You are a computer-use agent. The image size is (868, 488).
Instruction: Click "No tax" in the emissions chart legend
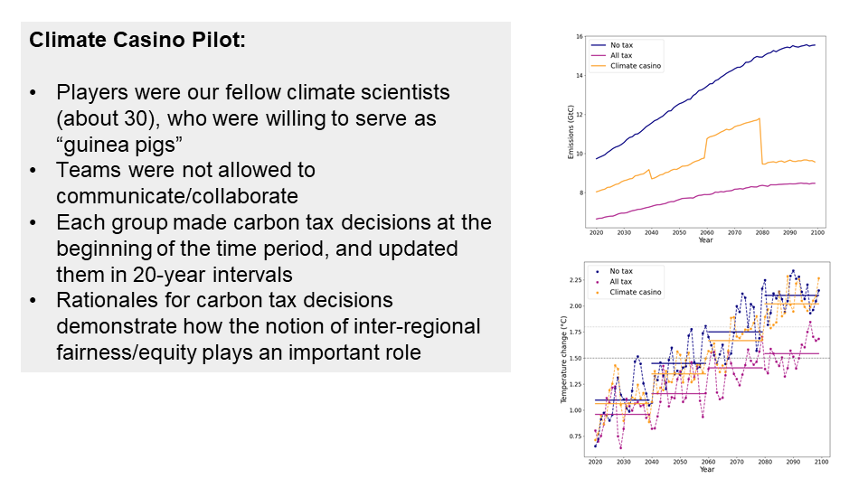(x=621, y=45)
